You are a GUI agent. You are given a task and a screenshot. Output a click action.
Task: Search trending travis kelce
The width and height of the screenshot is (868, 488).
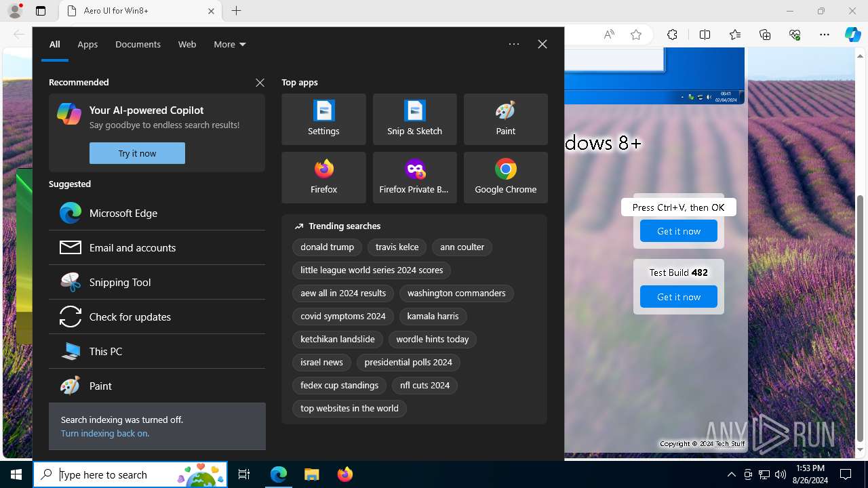click(397, 247)
